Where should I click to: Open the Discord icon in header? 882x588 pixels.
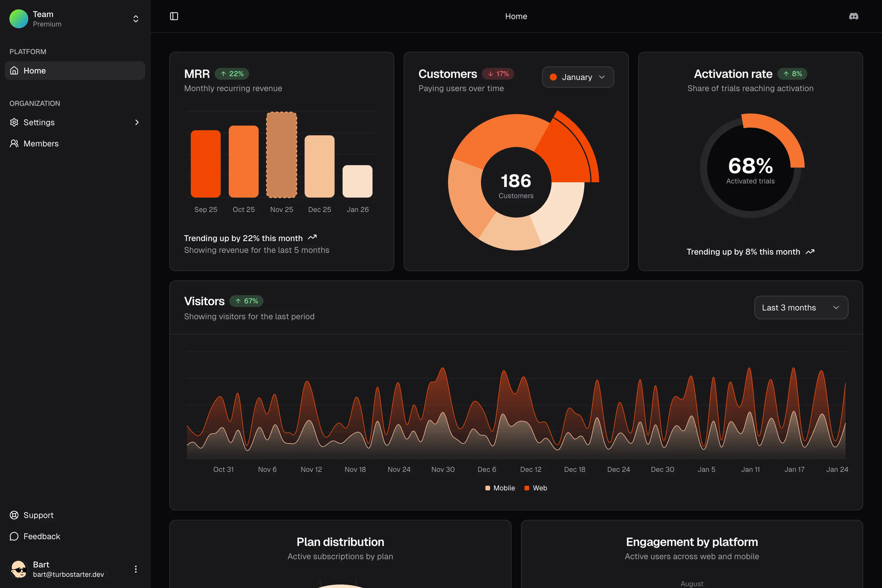pyautogui.click(x=853, y=16)
